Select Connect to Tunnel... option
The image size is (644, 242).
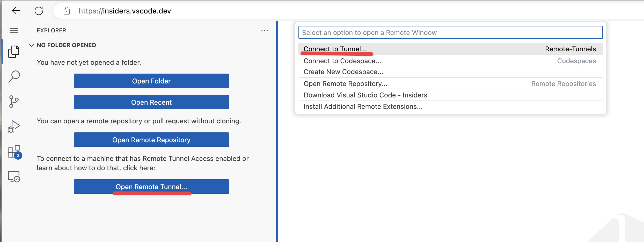(x=450, y=49)
